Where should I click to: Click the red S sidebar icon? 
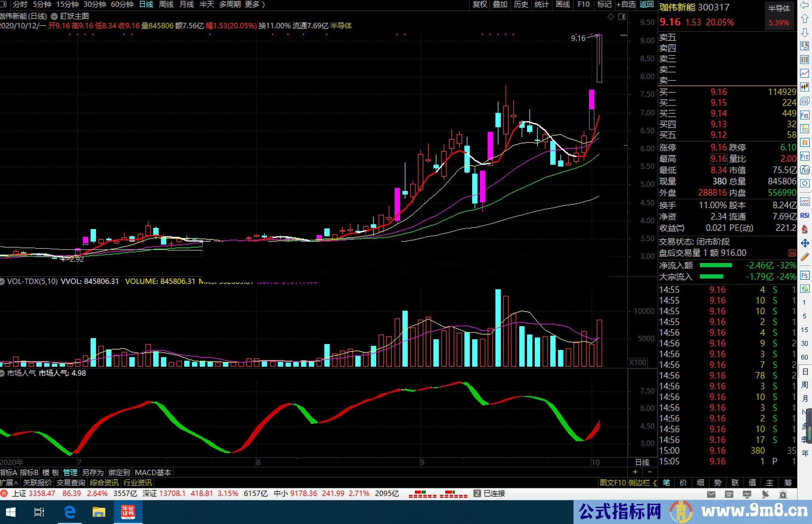click(805, 229)
